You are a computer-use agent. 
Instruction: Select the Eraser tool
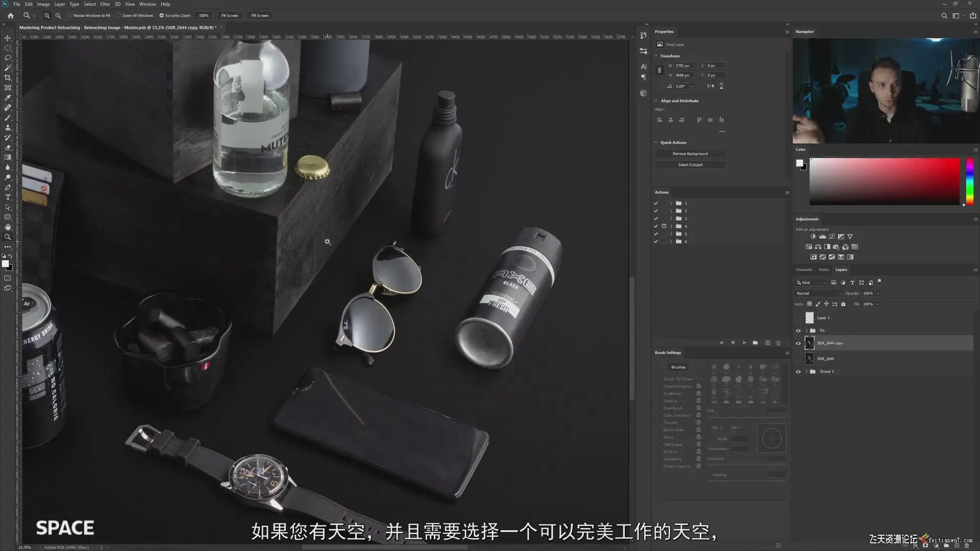8,147
